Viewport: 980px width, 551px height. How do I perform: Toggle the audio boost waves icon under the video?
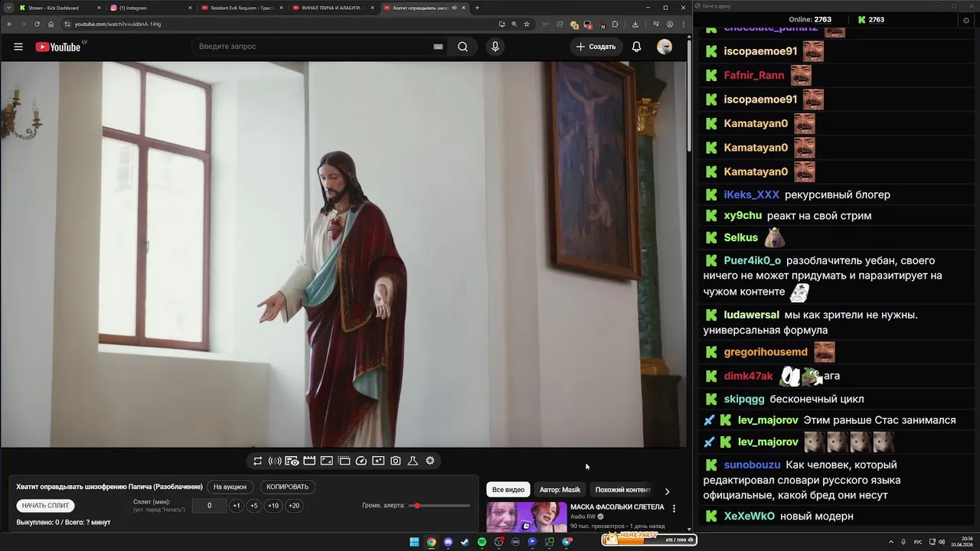coord(275,461)
